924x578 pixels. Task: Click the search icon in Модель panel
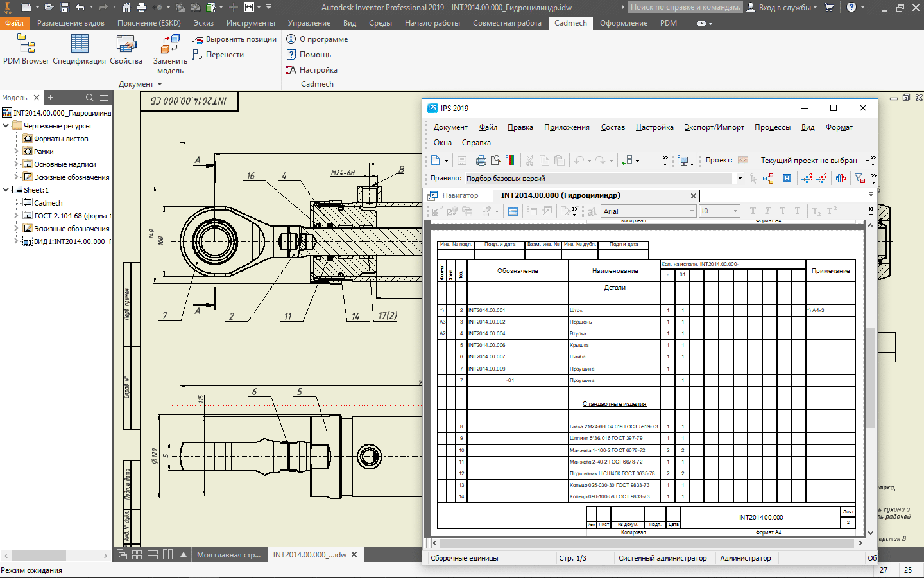pyautogui.click(x=90, y=98)
